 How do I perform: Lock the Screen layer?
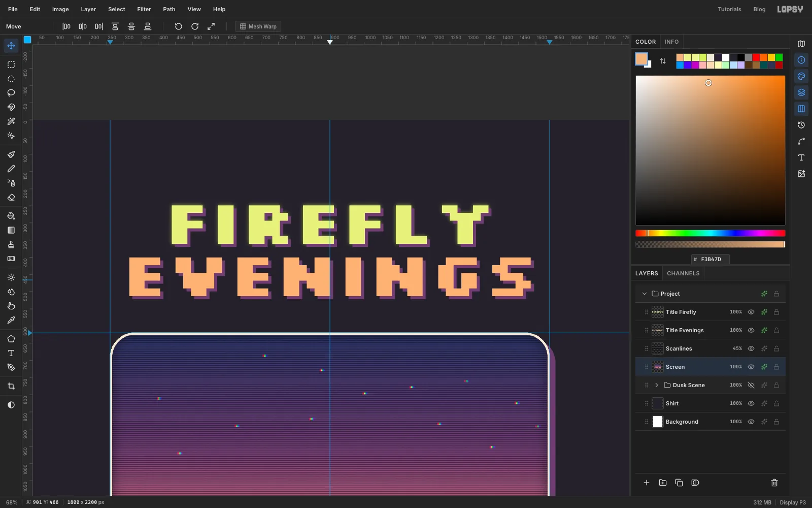point(776,367)
